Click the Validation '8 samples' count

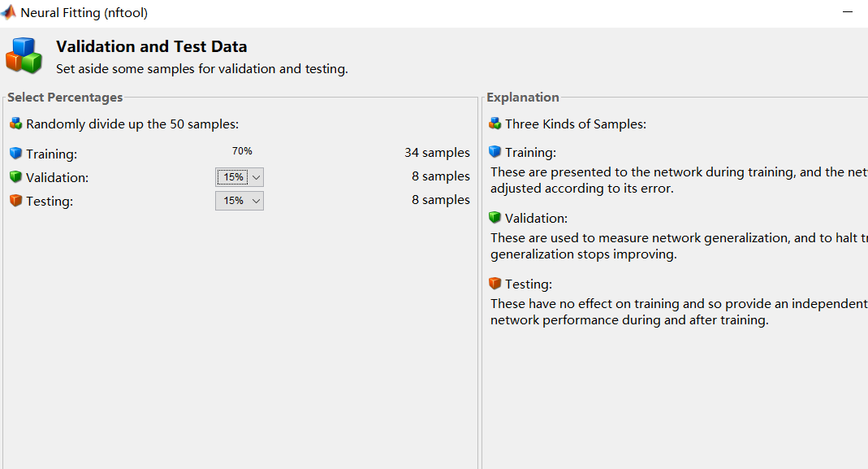point(441,176)
